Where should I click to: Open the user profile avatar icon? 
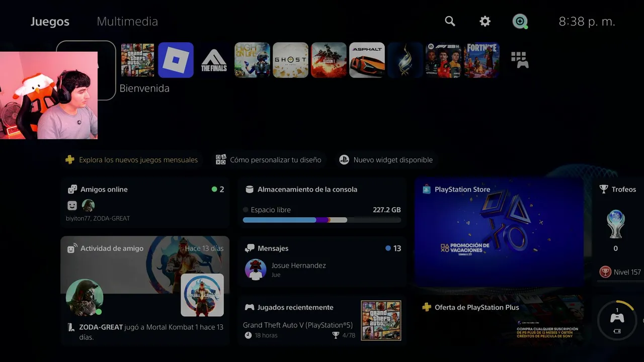pos(520,21)
